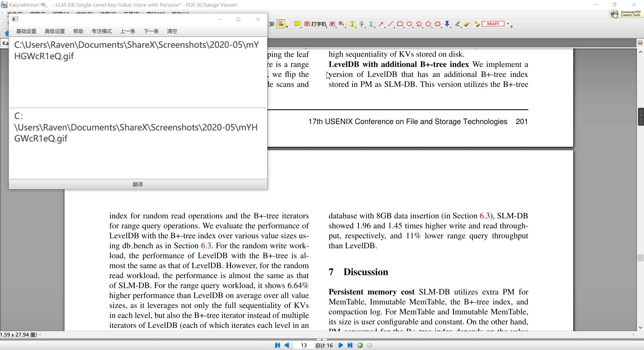Select the eraser tool
Image resolution: width=644 pixels, height=350 pixels.
pos(467,24)
